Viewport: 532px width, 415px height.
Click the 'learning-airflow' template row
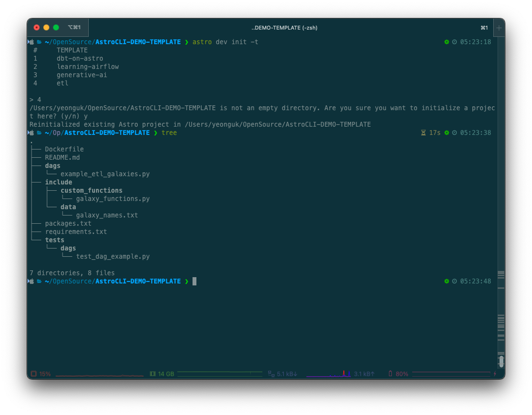coord(88,67)
